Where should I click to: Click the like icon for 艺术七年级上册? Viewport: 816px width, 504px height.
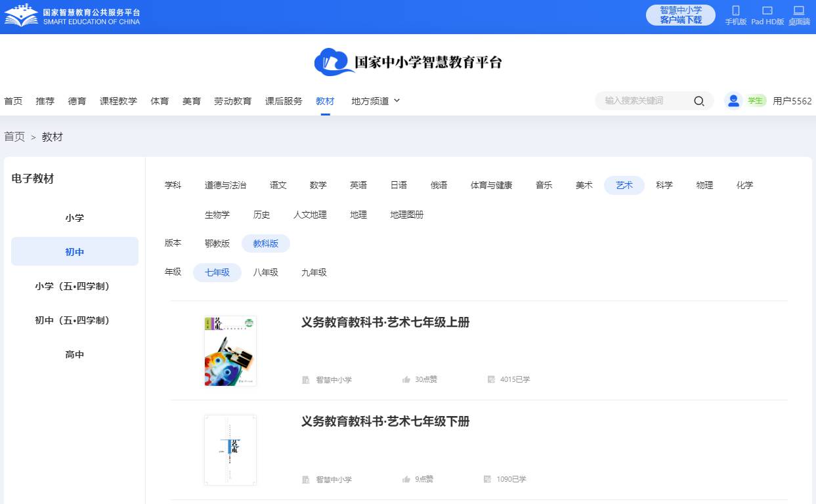coord(406,379)
